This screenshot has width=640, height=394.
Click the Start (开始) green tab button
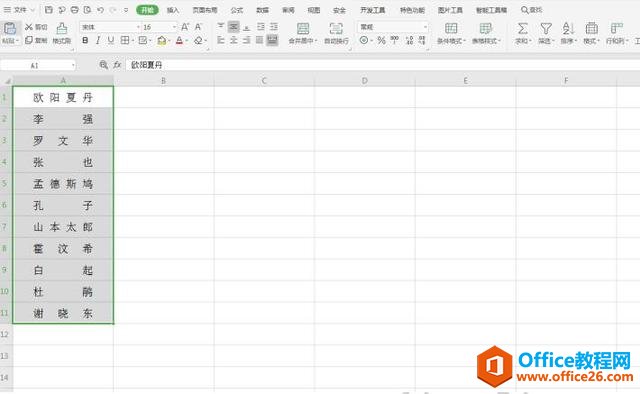tap(147, 10)
